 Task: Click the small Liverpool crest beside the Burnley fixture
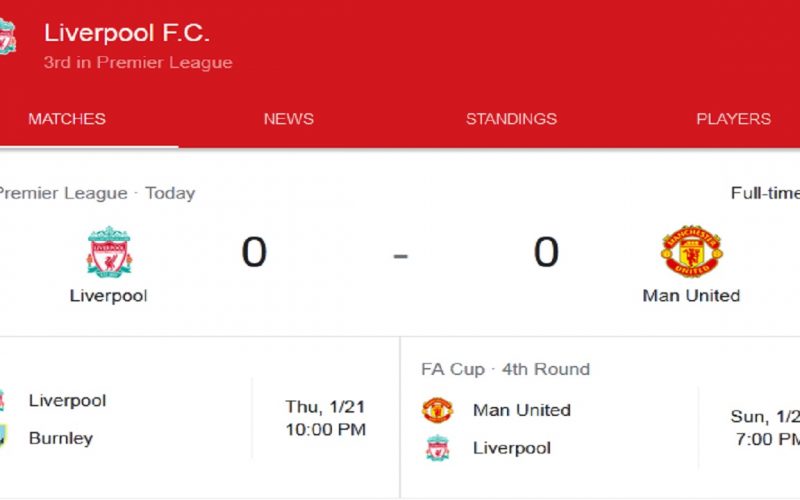2,401
